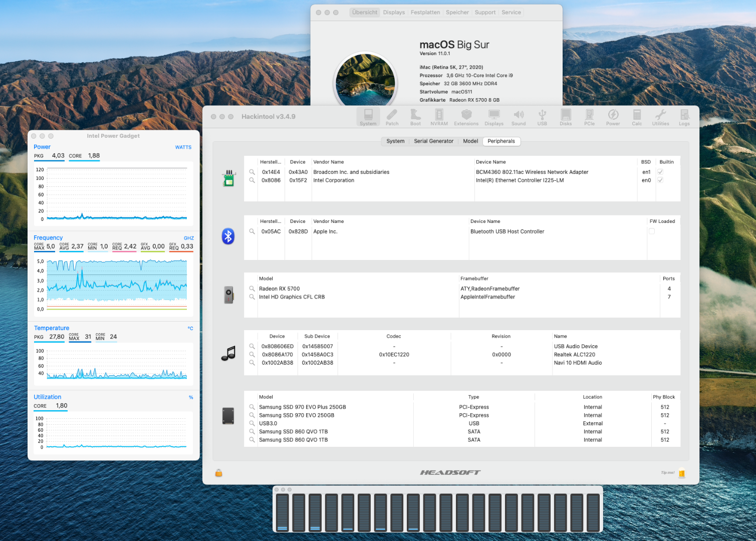Sort by Vendor Name column header
Image resolution: width=756 pixels, height=541 pixels.
(329, 162)
